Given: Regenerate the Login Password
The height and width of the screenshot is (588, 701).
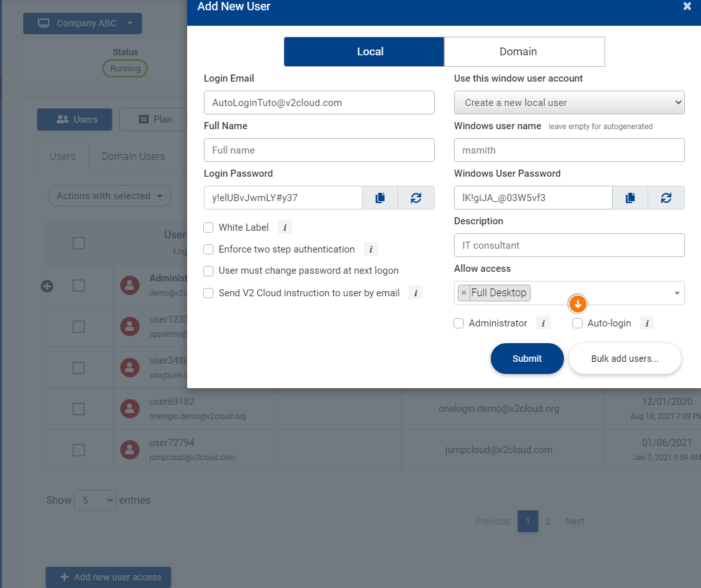Looking at the screenshot, I should pos(415,197).
